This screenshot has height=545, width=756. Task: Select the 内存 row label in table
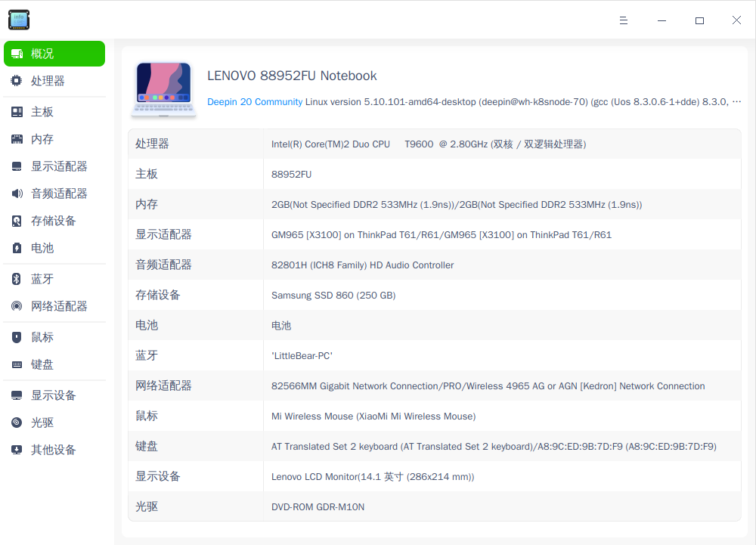147,204
